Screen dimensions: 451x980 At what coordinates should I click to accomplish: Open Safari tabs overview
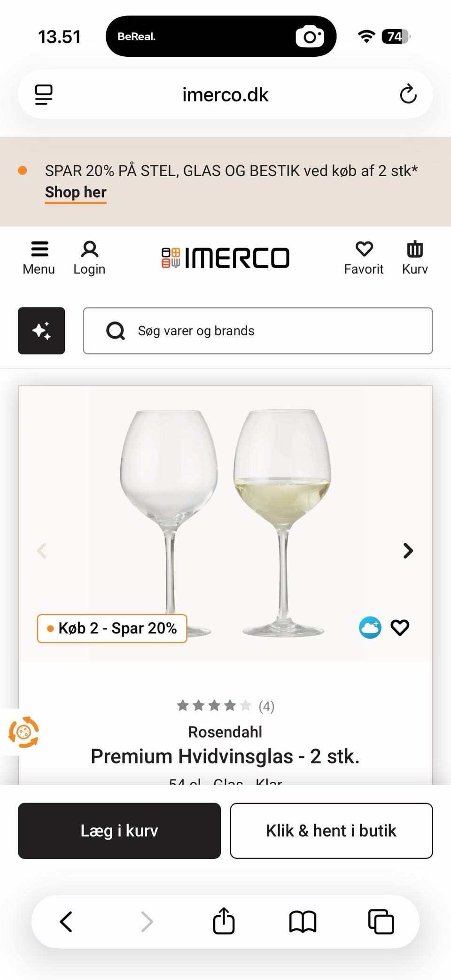tap(381, 921)
